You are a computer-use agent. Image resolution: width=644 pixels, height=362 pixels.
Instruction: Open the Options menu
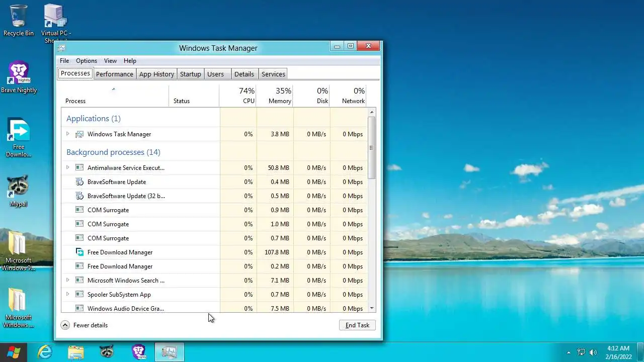tap(87, 61)
